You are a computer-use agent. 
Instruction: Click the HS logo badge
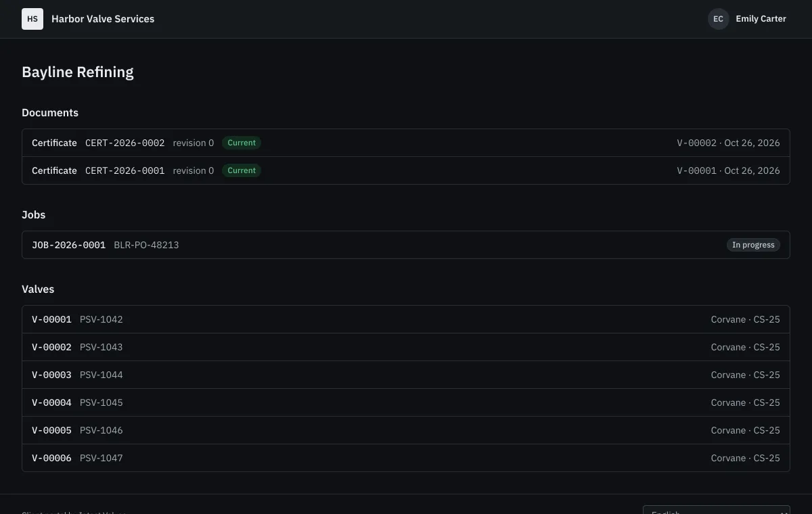[32, 19]
